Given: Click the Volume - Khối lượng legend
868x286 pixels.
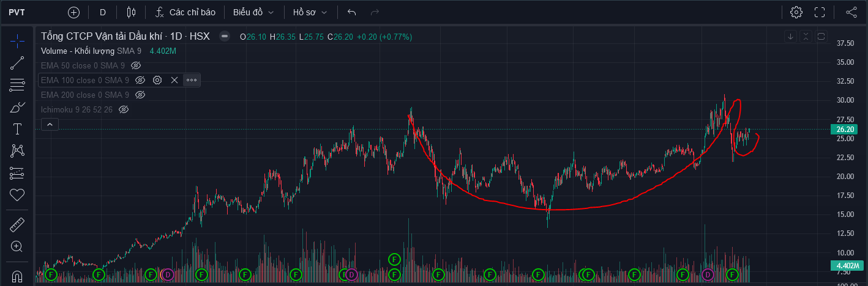Looking at the screenshot, I should tap(78, 51).
